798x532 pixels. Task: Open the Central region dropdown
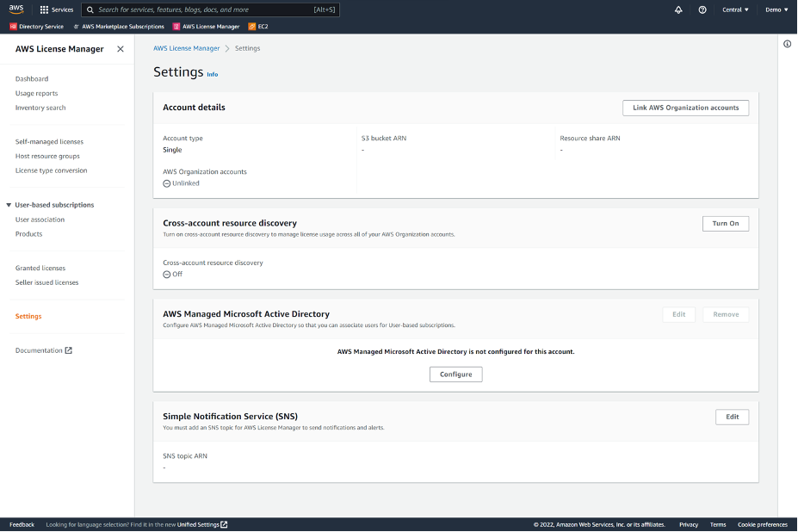[x=735, y=9]
